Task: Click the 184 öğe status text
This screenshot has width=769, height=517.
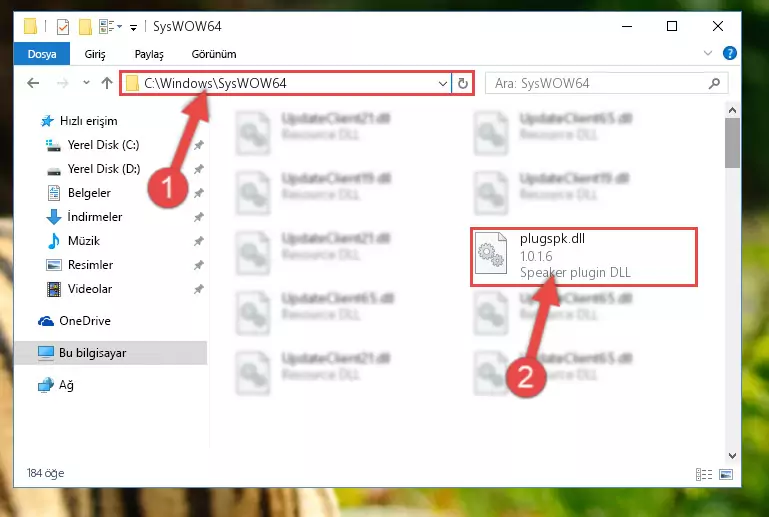Action: 45,473
